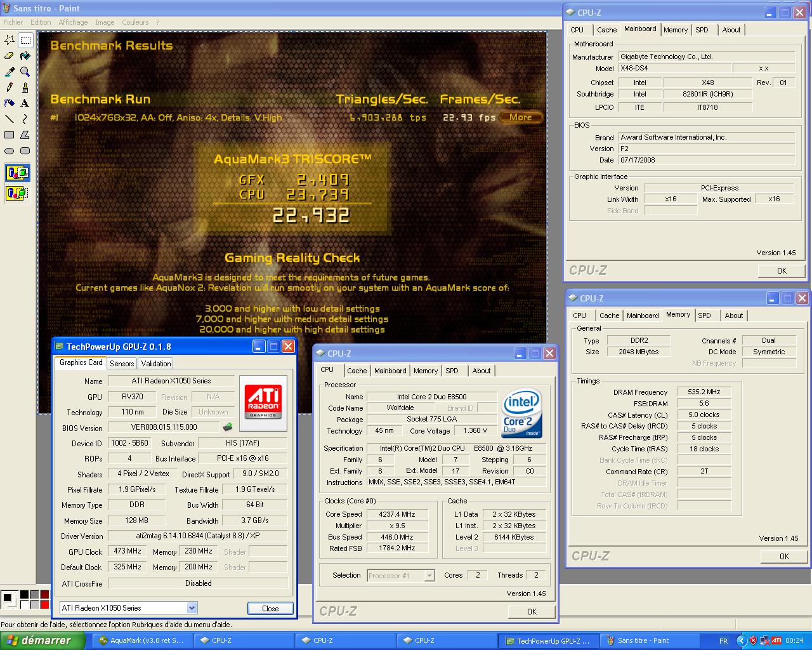
Task: Open the Processor #1 selection dropdown
Action: [x=429, y=576]
